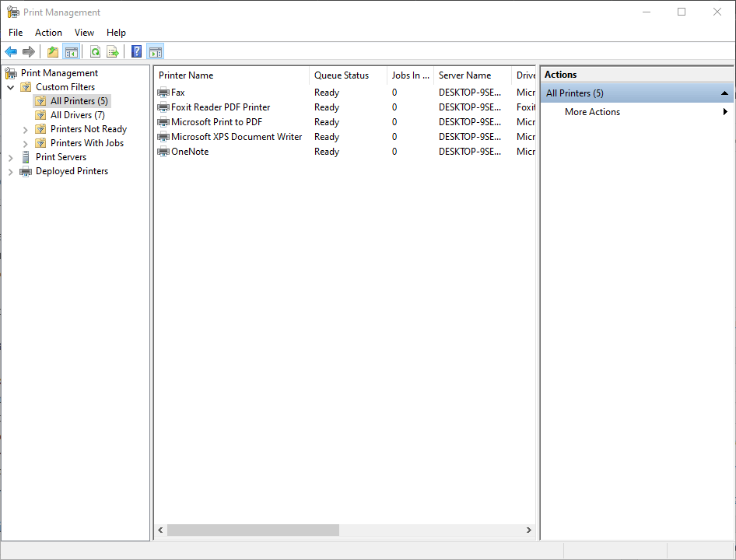Click the Up one level folder icon
Screen dimensions: 736x560
[53, 51]
